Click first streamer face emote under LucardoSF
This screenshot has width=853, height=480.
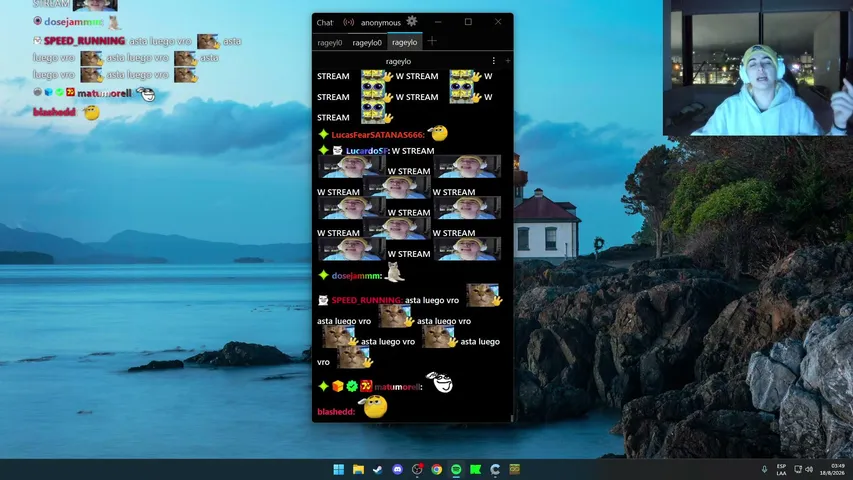pos(351,167)
